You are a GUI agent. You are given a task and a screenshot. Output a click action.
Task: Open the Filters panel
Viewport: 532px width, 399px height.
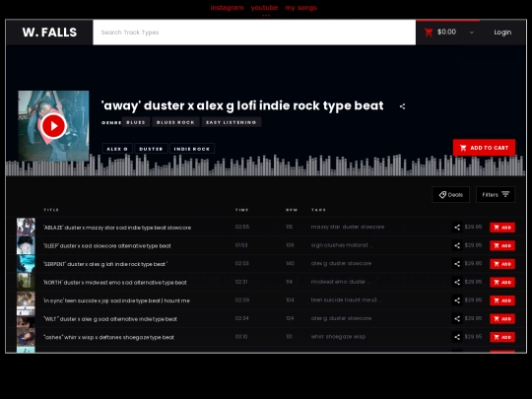pyautogui.click(x=496, y=195)
